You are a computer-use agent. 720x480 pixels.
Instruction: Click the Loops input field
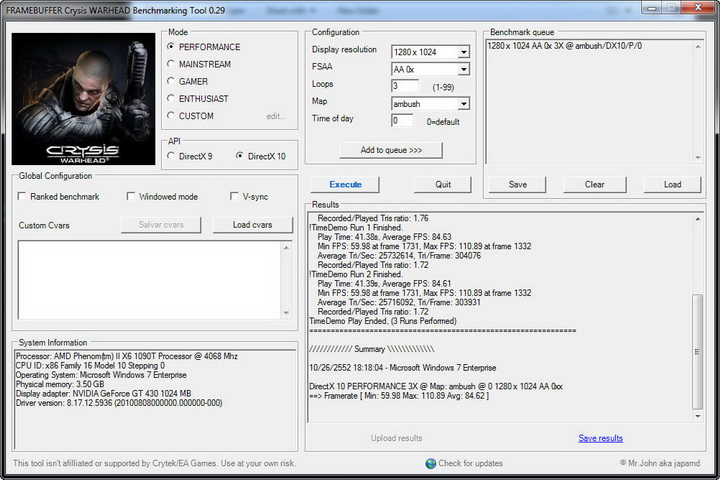coord(405,86)
